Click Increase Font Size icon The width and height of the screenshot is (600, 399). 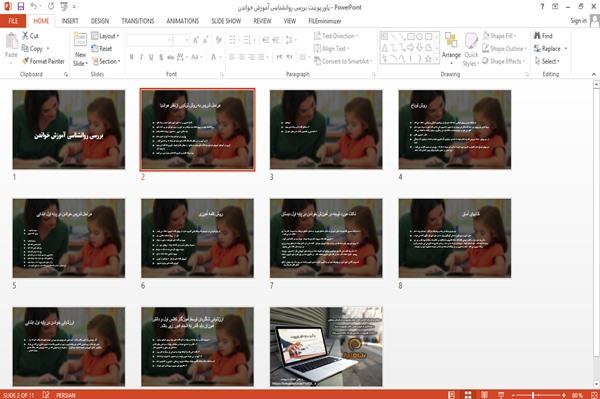(x=196, y=39)
